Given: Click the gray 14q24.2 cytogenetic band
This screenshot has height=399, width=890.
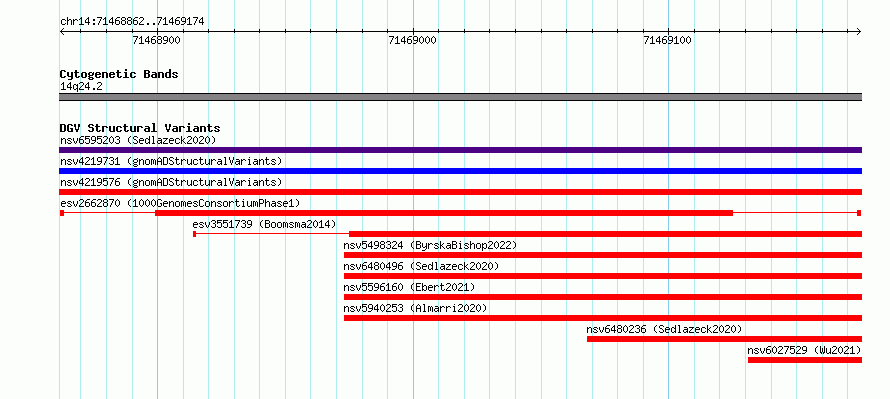Looking at the screenshot, I should (460, 97).
